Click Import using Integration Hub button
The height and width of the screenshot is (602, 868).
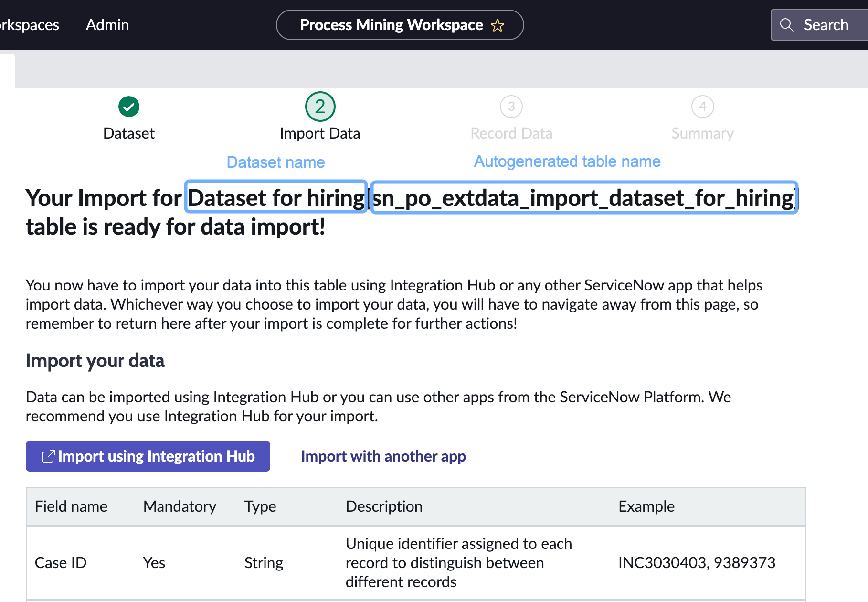[148, 456]
